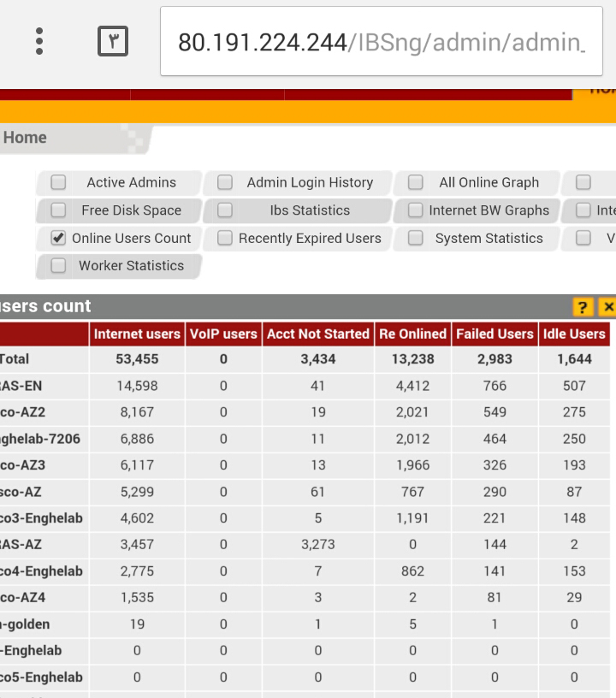Image resolution: width=616 pixels, height=698 pixels.
Task: Select the 766 Failed Users cell
Action: coord(495,386)
